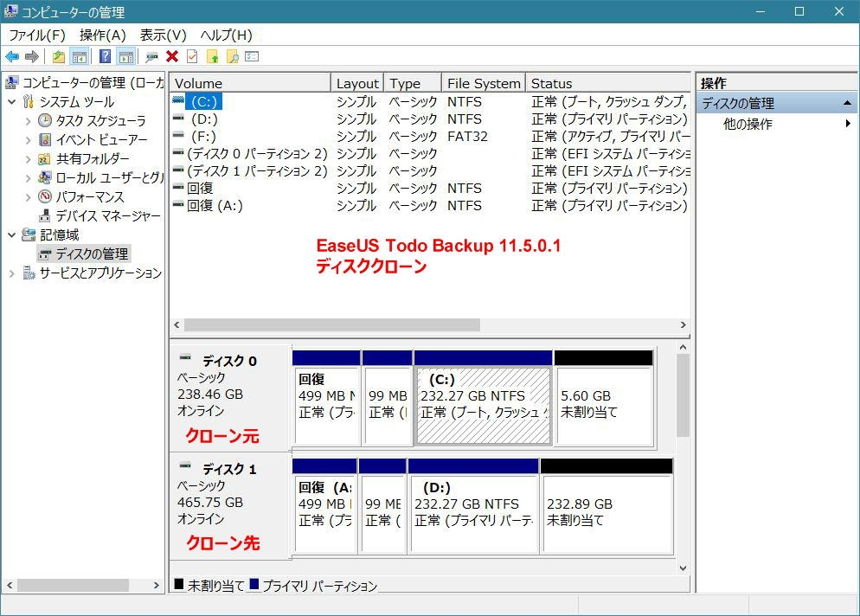Open the ファイル(F) menu

[37, 35]
